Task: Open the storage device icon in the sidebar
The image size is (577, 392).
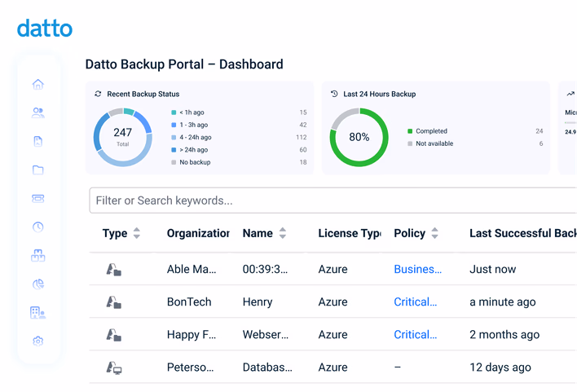Action: pos(38,198)
